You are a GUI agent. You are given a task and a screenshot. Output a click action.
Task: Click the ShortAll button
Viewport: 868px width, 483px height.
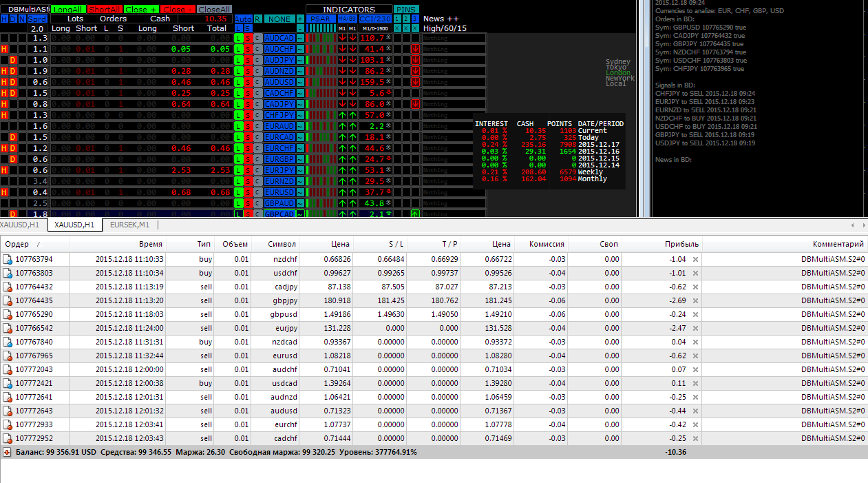coord(105,10)
